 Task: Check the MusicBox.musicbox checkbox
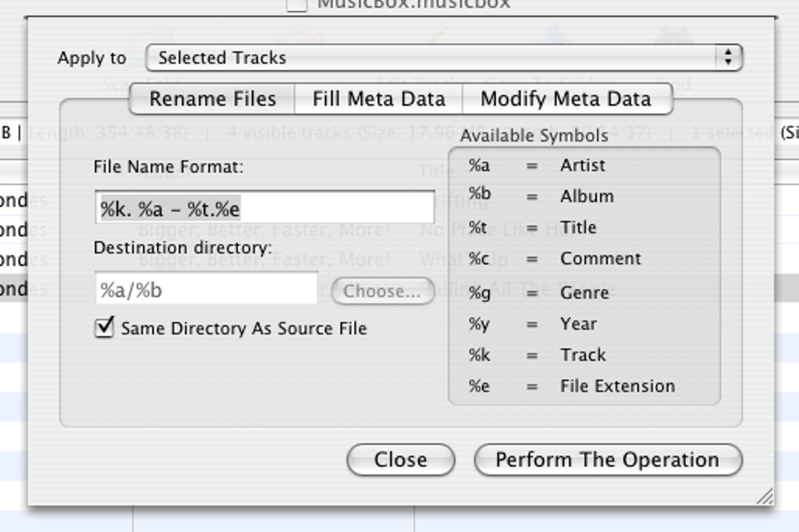[x=296, y=5]
